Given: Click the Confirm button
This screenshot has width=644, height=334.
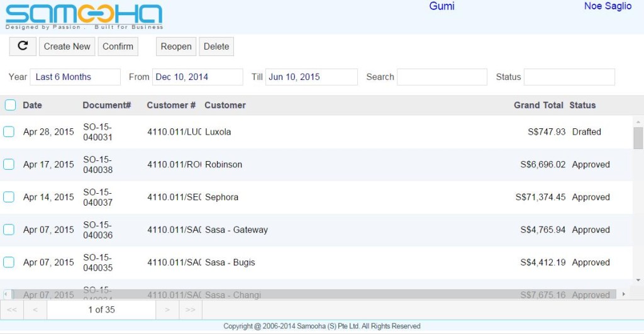Looking at the screenshot, I should [x=118, y=47].
